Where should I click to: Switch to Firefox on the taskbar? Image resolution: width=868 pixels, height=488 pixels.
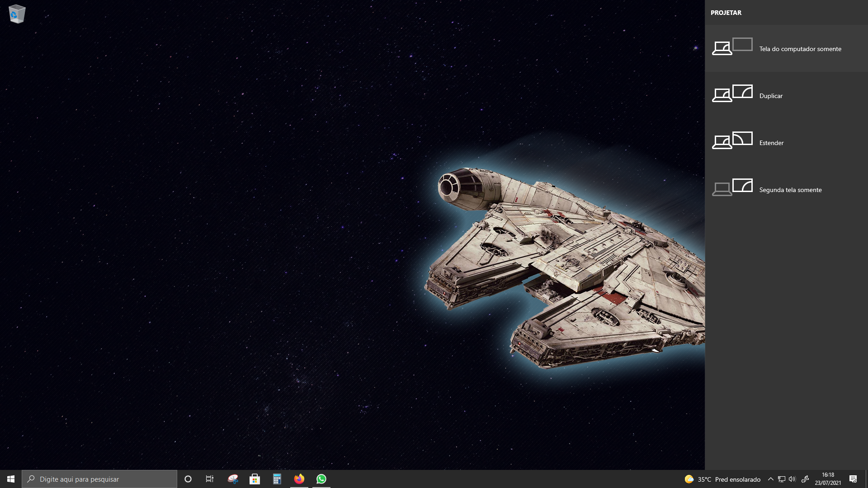coord(299,479)
